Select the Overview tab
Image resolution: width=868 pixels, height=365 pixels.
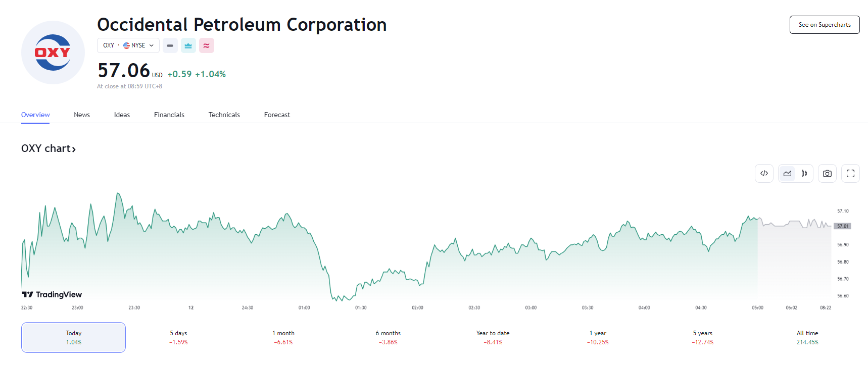35,115
